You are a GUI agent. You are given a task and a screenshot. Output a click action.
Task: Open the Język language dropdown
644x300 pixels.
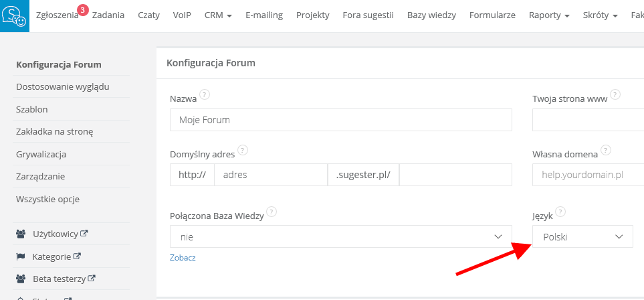pos(582,236)
